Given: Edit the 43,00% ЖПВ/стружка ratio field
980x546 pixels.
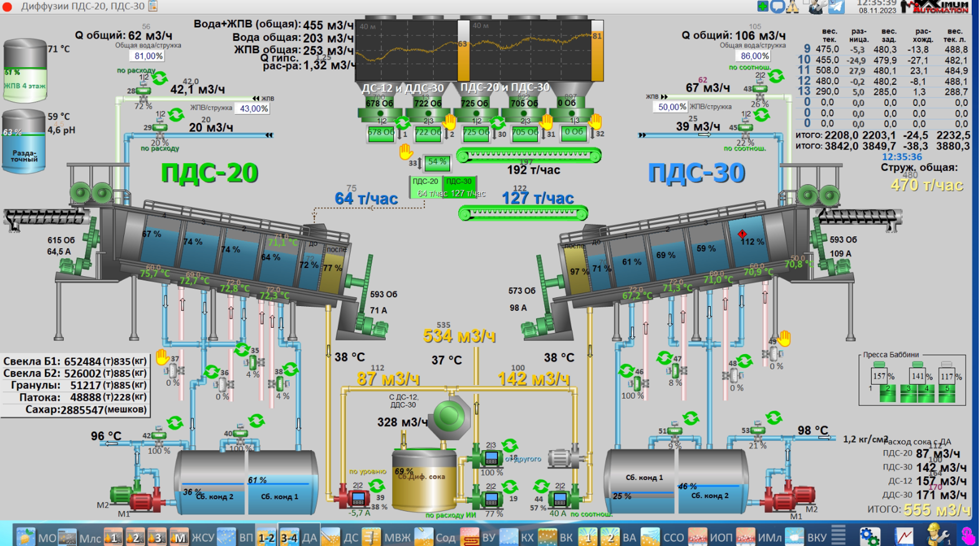Looking at the screenshot, I should click(x=253, y=108).
